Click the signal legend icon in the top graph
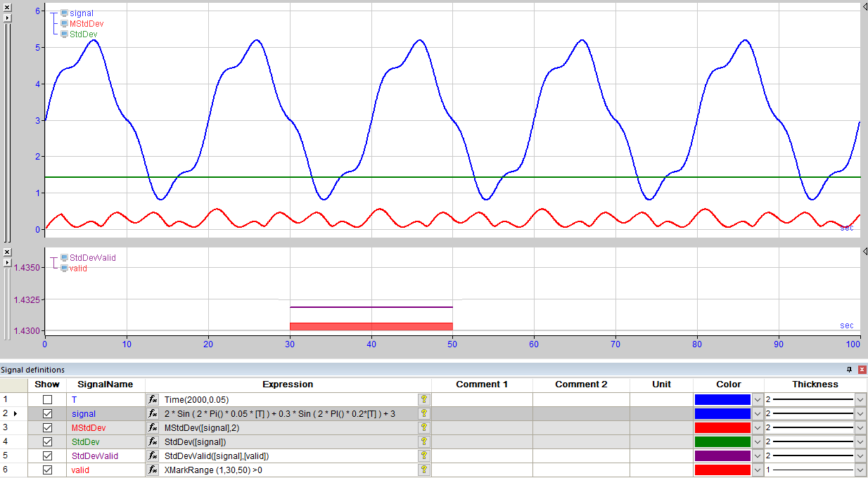The width and height of the screenshot is (868, 478). tap(64, 13)
